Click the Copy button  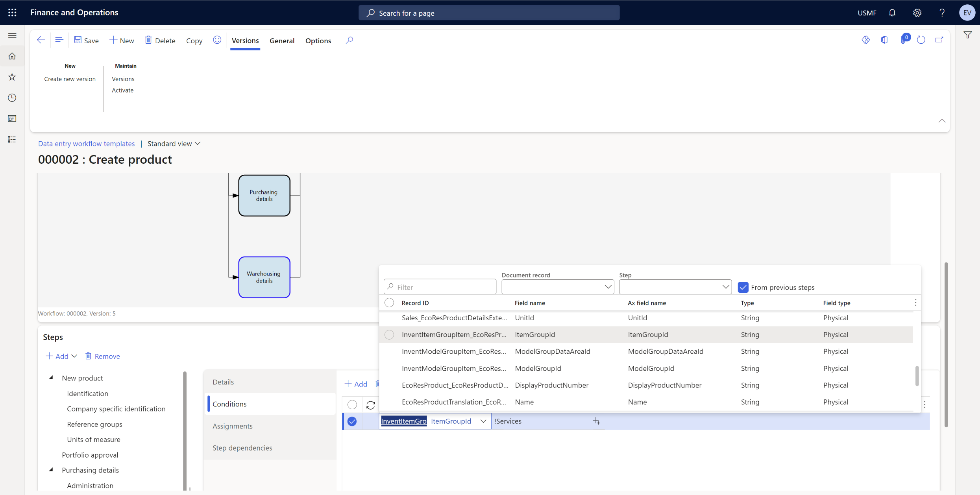(x=194, y=41)
